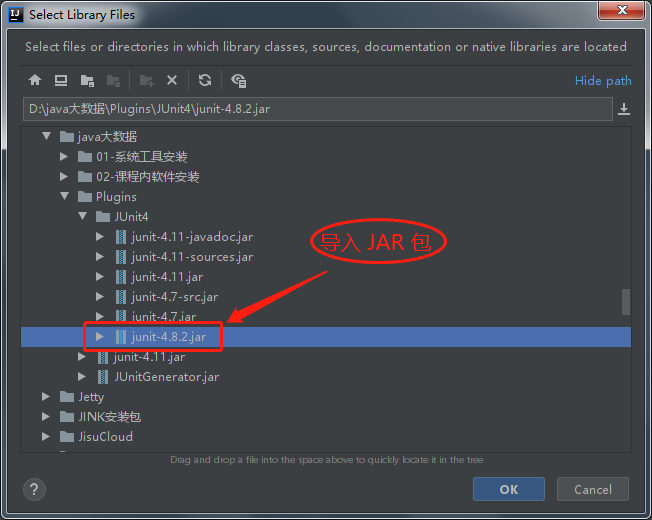Expand junit-4.11-javadoc.jar contents
This screenshot has width=652, height=520.
[x=100, y=237]
